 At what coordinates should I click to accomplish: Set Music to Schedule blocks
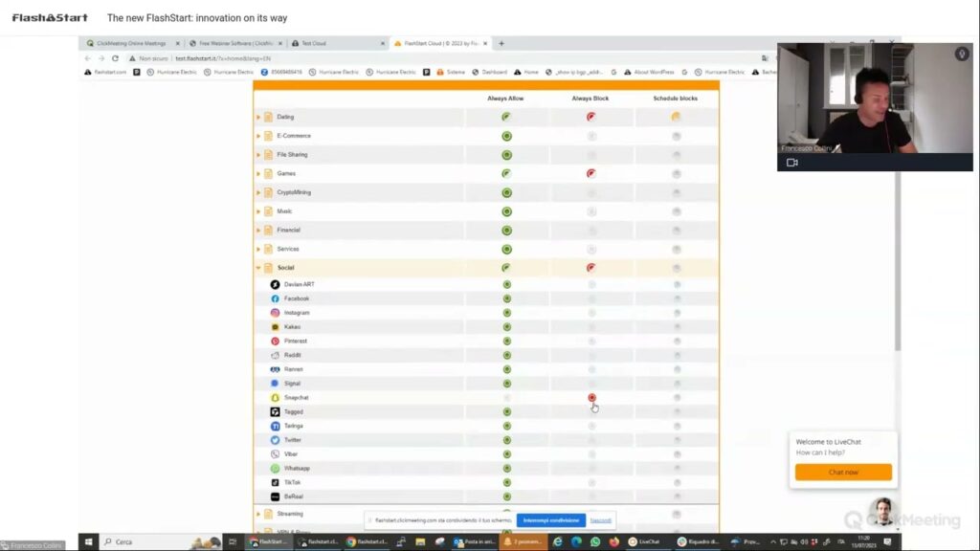click(x=677, y=211)
